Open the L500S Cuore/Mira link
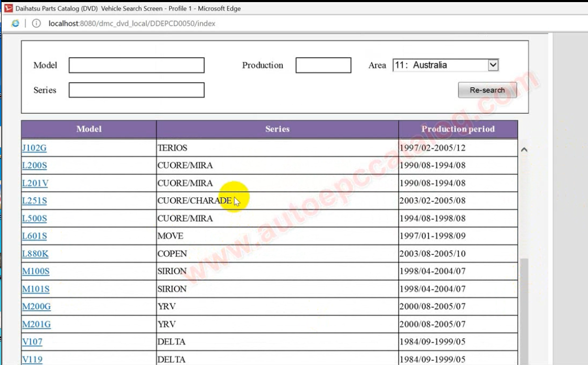Screen dimensions: 588x365 [x=34, y=219]
